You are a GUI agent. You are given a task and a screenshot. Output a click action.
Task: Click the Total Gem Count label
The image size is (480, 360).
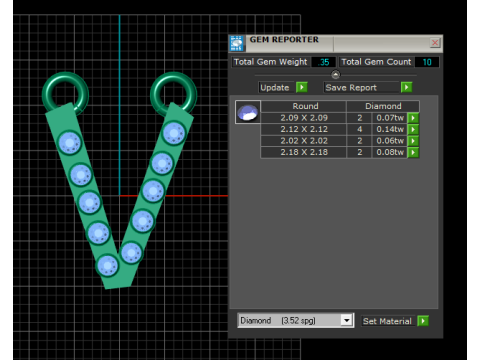376,62
